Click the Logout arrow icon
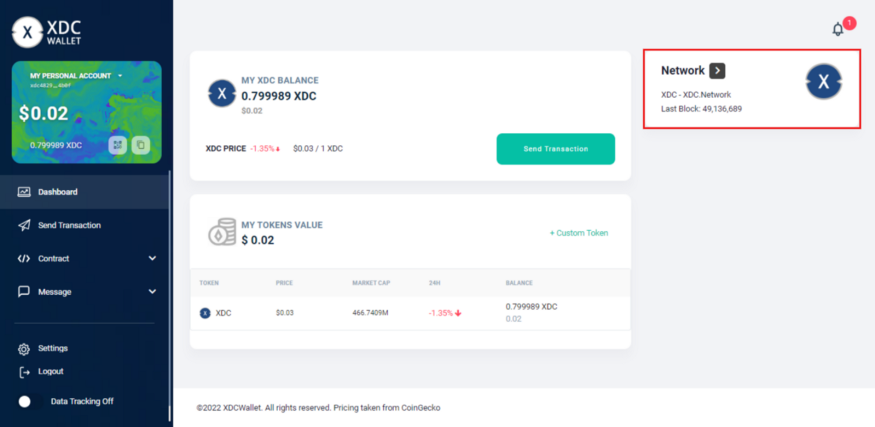 pyautogui.click(x=24, y=372)
